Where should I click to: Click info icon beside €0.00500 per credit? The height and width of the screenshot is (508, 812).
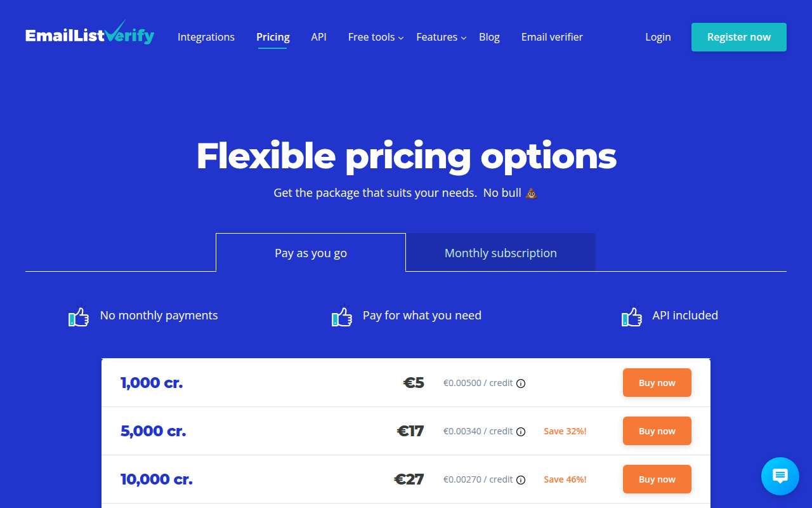point(521,384)
